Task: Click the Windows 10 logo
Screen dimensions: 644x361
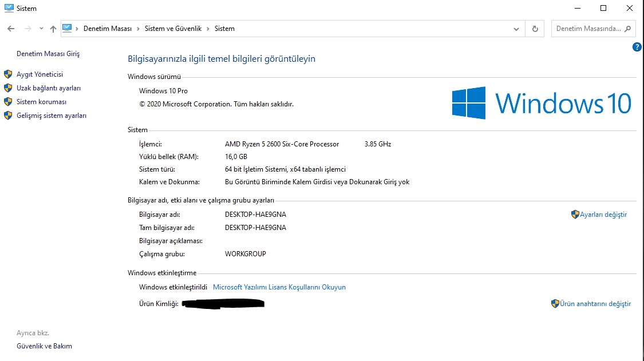Action: [542, 102]
